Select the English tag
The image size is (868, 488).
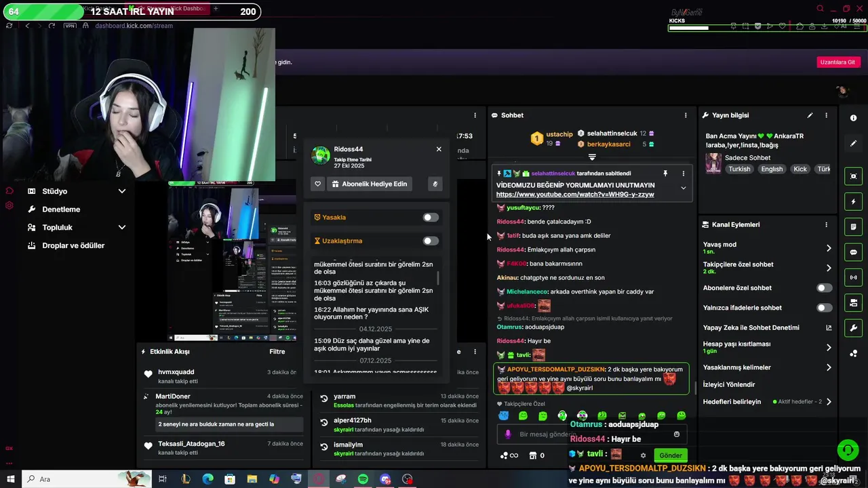point(772,169)
